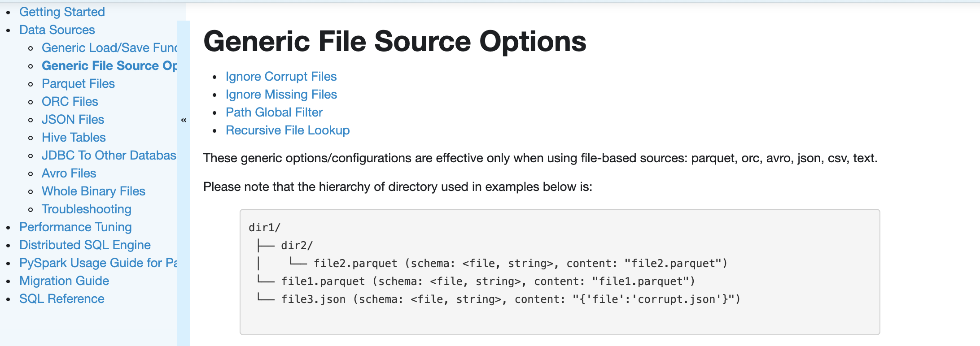This screenshot has width=980, height=346.
Task: Go to Hive Tables page
Action: pos(74,138)
